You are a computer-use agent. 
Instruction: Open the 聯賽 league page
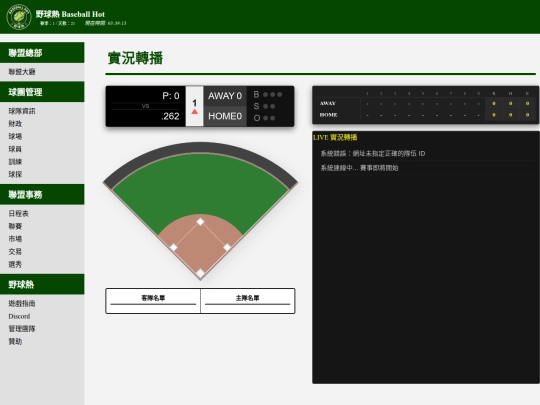pyautogui.click(x=15, y=226)
